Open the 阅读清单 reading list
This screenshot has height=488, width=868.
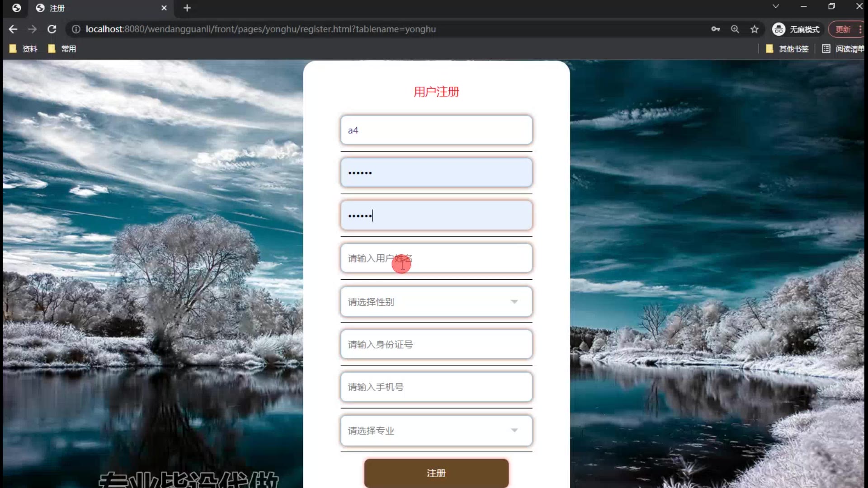coord(843,49)
